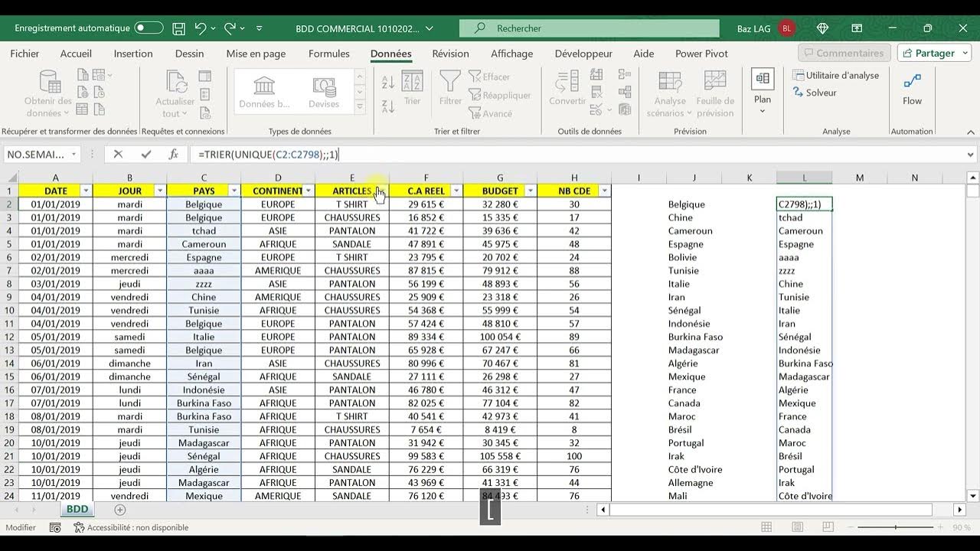Image resolution: width=980 pixels, height=551 pixels.
Task: Open the BDD COMMERCIAL file name dropdown
Action: point(430,28)
